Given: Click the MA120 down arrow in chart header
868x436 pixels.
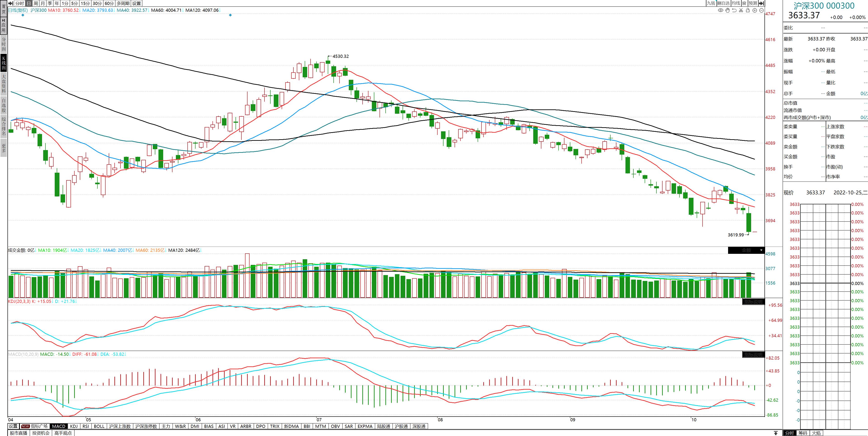Looking at the screenshot, I should [x=220, y=10].
